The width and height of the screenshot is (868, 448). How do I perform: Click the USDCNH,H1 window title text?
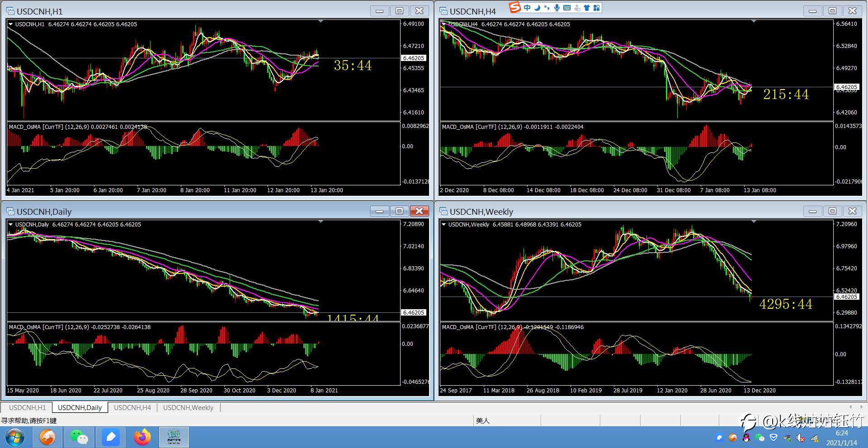tap(40, 11)
